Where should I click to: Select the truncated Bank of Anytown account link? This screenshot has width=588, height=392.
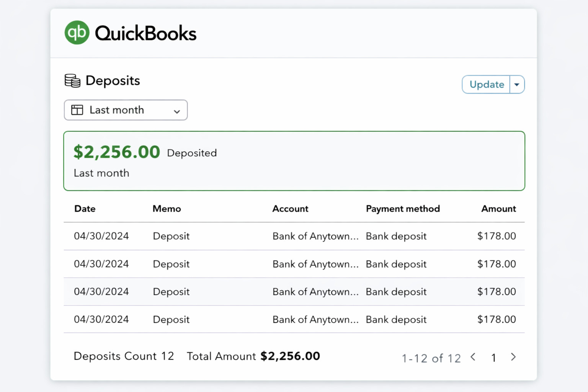(x=315, y=236)
